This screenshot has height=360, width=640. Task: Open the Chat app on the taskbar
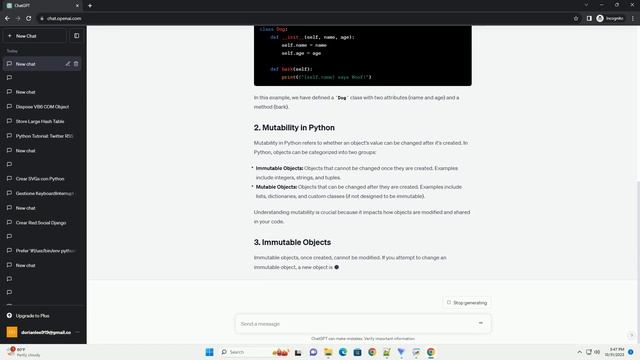pyautogui.click(x=313, y=352)
